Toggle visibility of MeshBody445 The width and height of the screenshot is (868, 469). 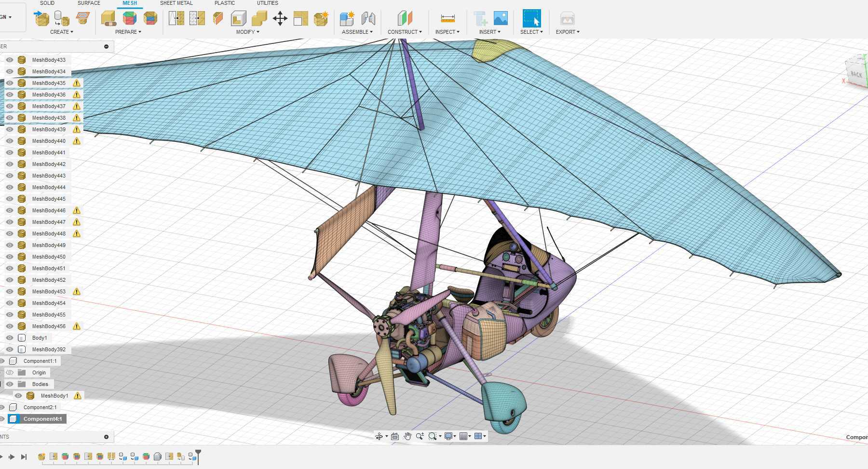(10, 199)
